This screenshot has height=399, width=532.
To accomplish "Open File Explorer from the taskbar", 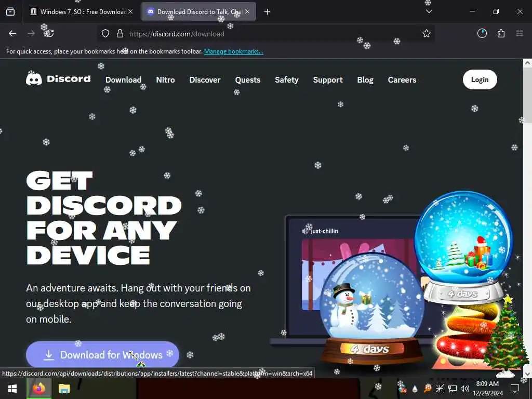I will pyautogui.click(x=64, y=389).
